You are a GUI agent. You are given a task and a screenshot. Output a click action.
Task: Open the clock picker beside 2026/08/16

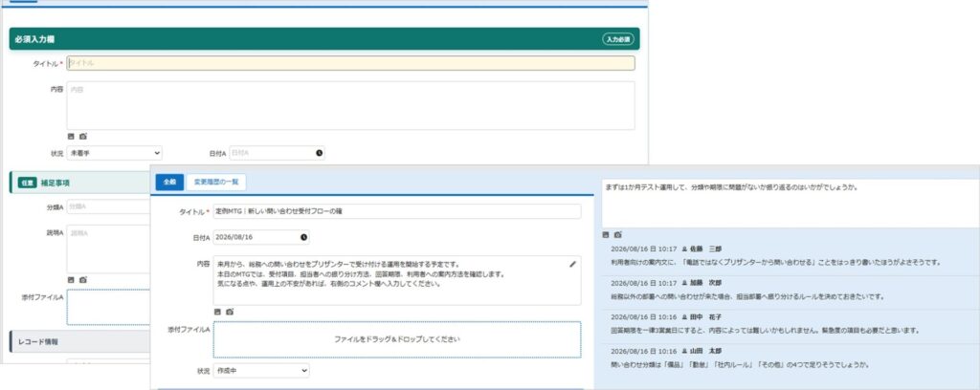coord(303,237)
